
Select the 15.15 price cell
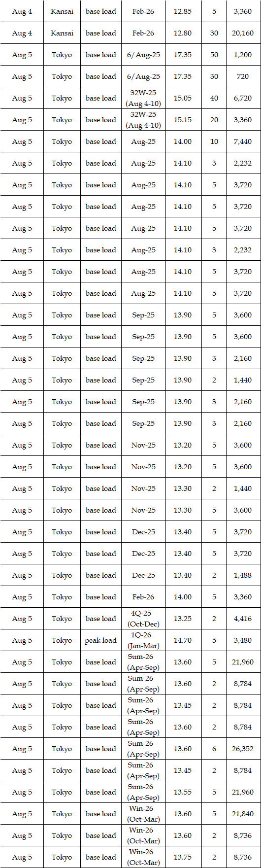click(183, 120)
